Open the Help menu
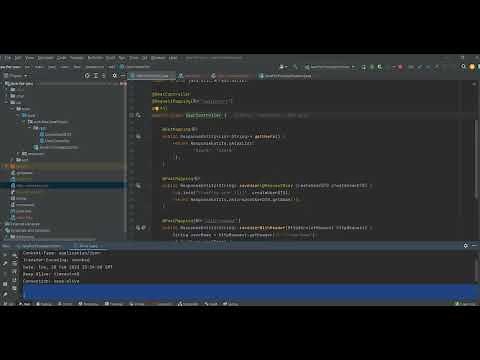 coord(173,58)
